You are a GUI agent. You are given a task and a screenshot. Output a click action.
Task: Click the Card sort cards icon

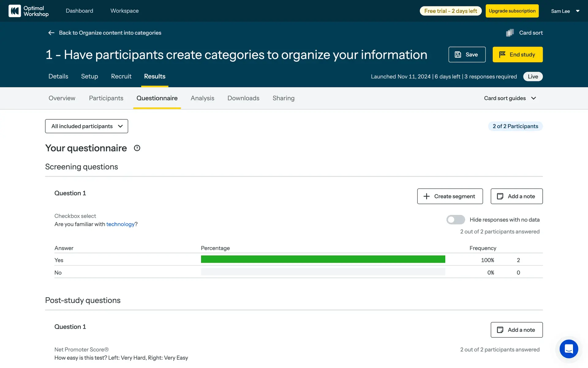[510, 33]
